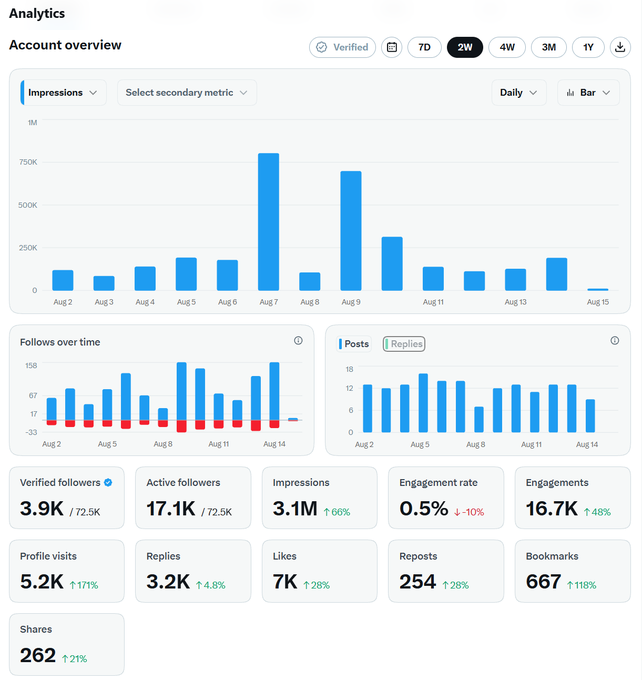
Task: Open the Engagement rate card
Action: pos(446,497)
